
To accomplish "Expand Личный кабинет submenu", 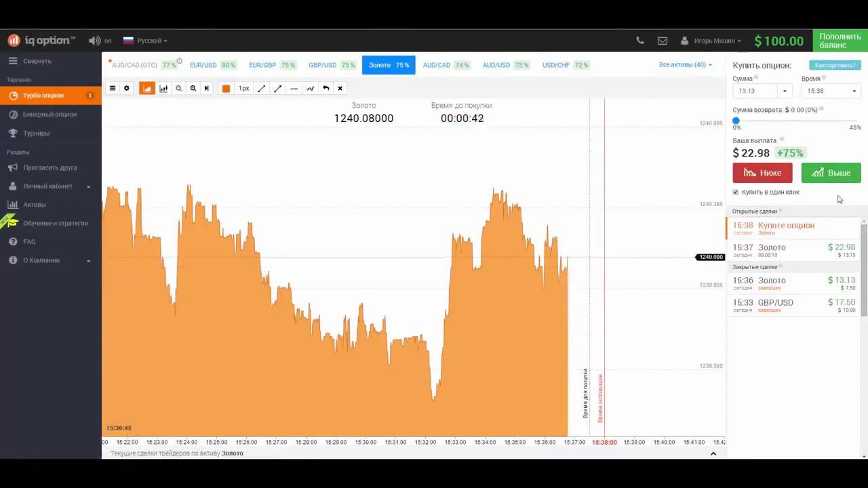I will pos(51,186).
